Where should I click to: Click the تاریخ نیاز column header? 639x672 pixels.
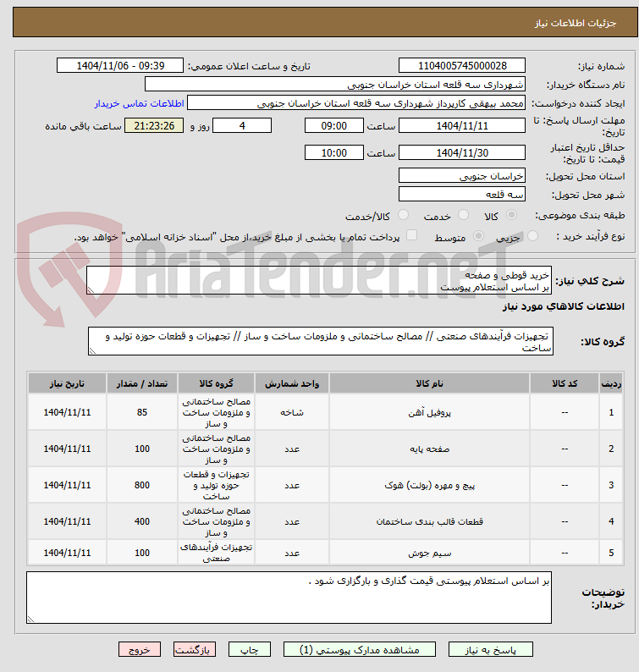(67, 383)
